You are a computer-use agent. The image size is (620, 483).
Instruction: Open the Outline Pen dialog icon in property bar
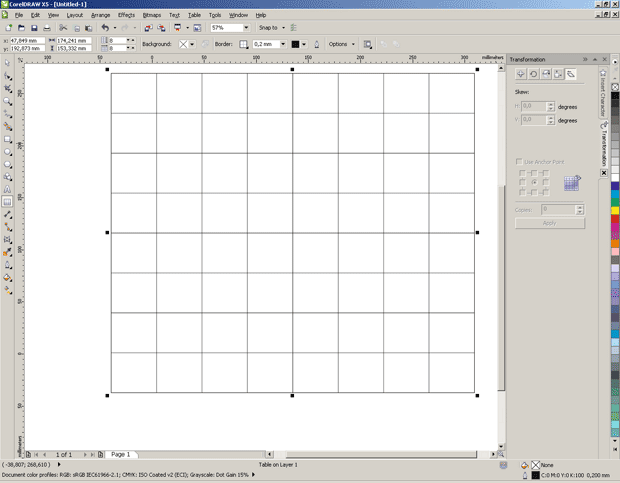(317, 44)
